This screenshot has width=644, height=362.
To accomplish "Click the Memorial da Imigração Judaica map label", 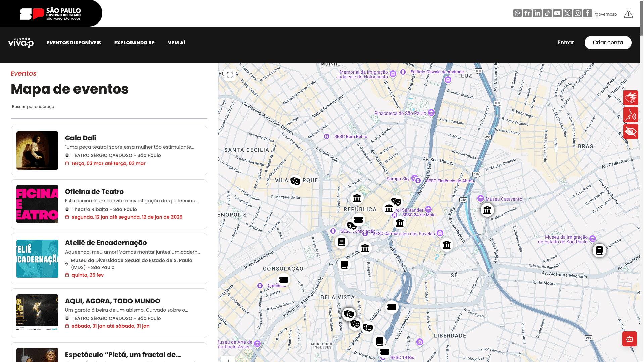I will [x=362, y=74].
